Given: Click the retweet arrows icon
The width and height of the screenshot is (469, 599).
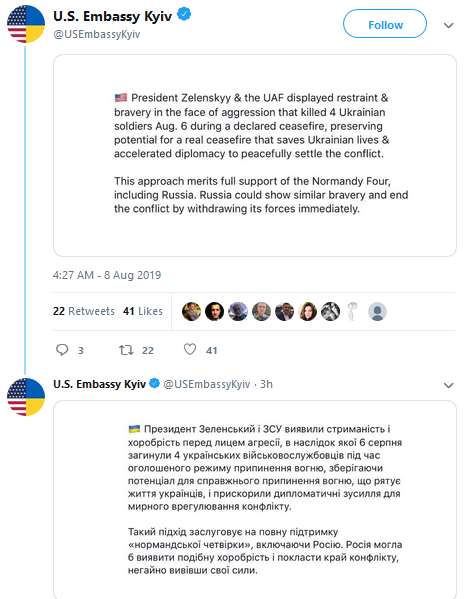Looking at the screenshot, I should 126,350.
